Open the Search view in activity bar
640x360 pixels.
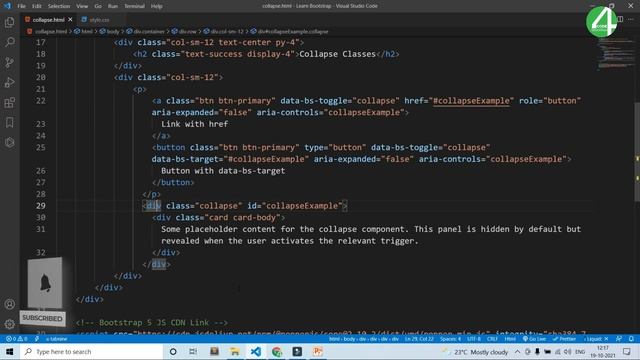(x=9, y=42)
